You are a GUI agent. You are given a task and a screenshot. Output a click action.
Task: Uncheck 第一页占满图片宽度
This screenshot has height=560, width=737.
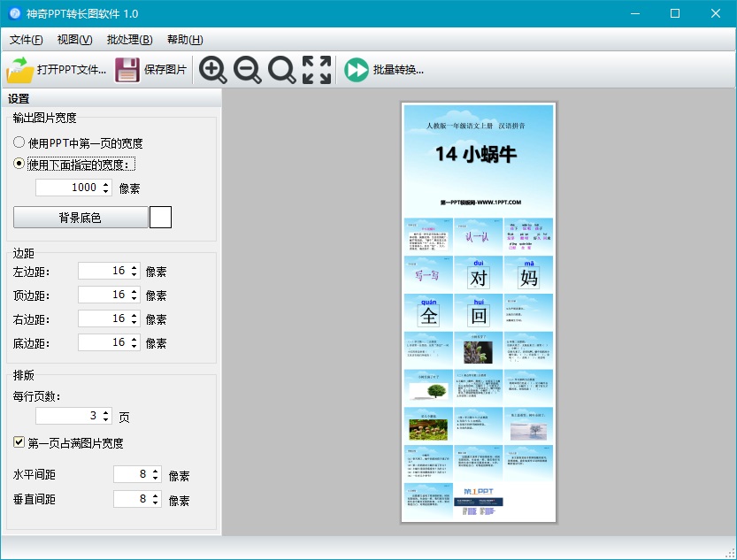19,442
